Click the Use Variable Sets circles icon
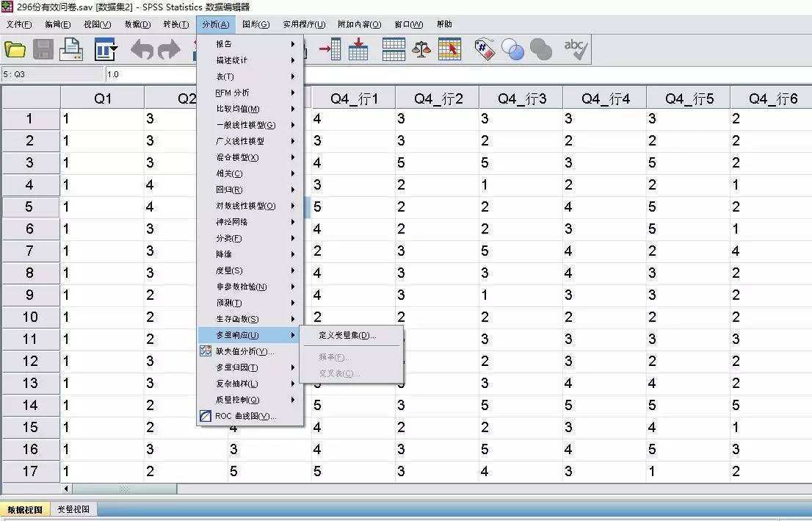The width and height of the screenshot is (812, 521). point(512,50)
